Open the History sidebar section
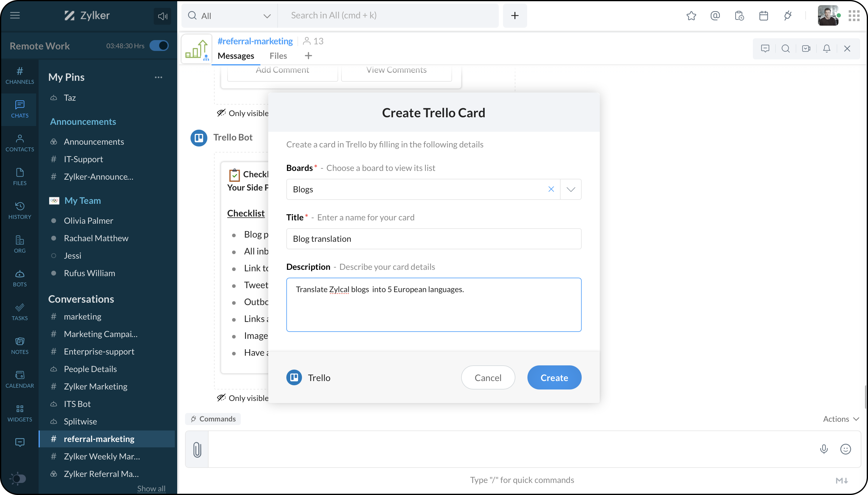The height and width of the screenshot is (495, 868). click(x=20, y=210)
